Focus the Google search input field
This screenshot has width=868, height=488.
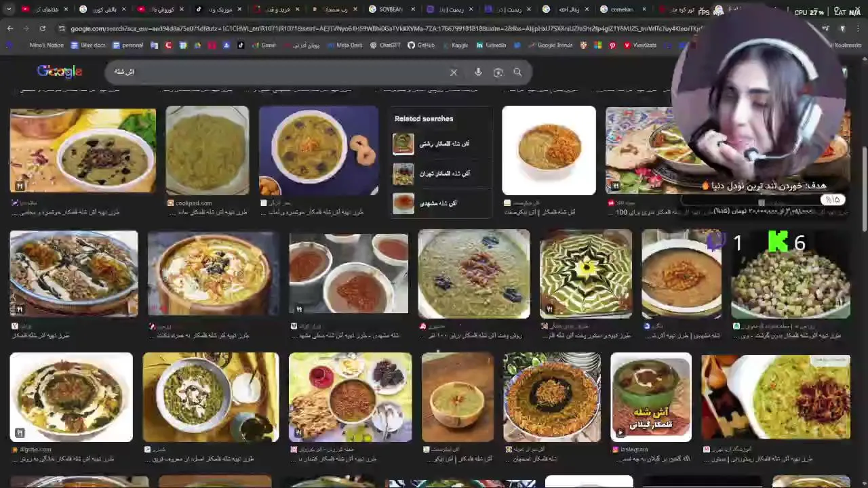pos(278,72)
